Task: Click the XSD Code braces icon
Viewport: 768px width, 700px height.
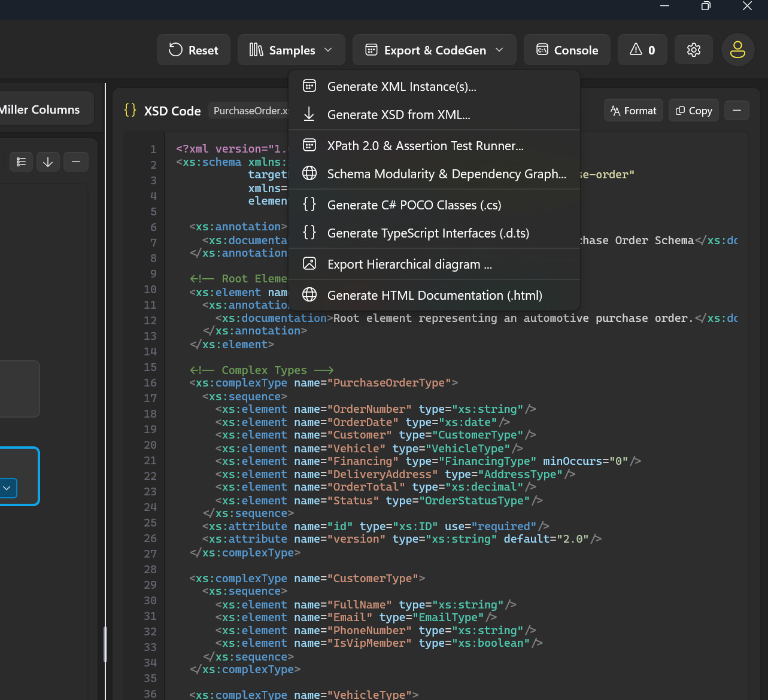Action: [130, 110]
